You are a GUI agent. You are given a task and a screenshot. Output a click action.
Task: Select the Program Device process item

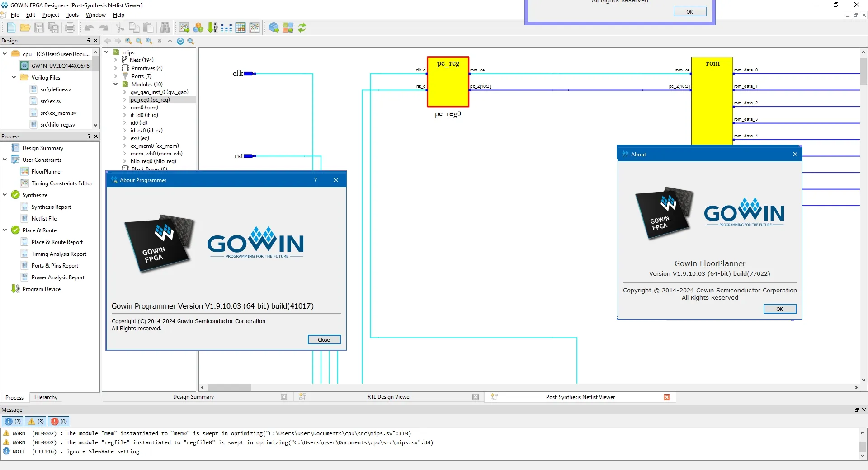tap(42, 289)
